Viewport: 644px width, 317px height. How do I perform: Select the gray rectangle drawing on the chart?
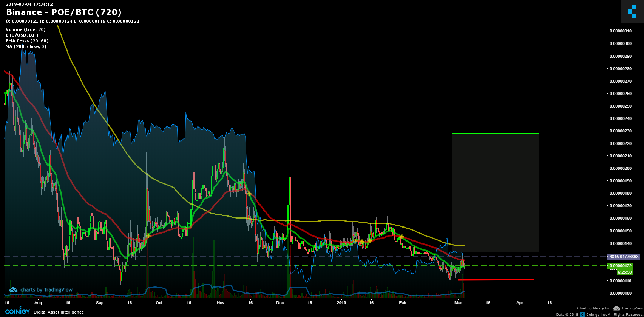(496, 192)
